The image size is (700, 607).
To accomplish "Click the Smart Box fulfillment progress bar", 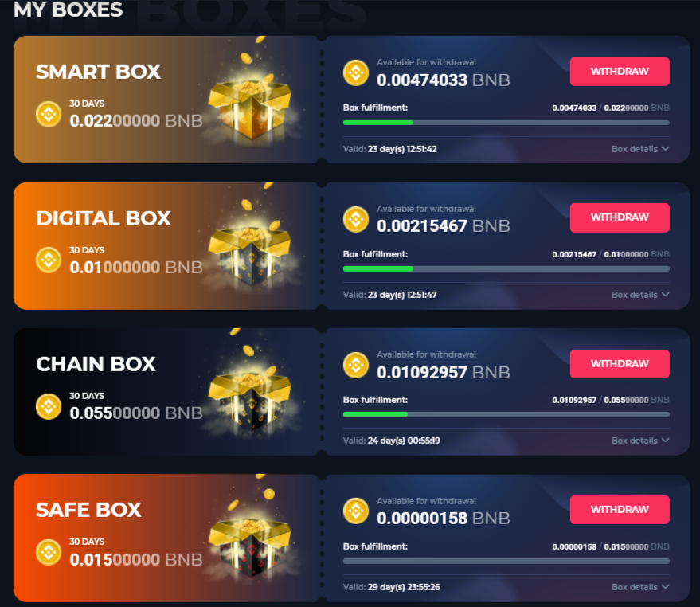I will [506, 123].
